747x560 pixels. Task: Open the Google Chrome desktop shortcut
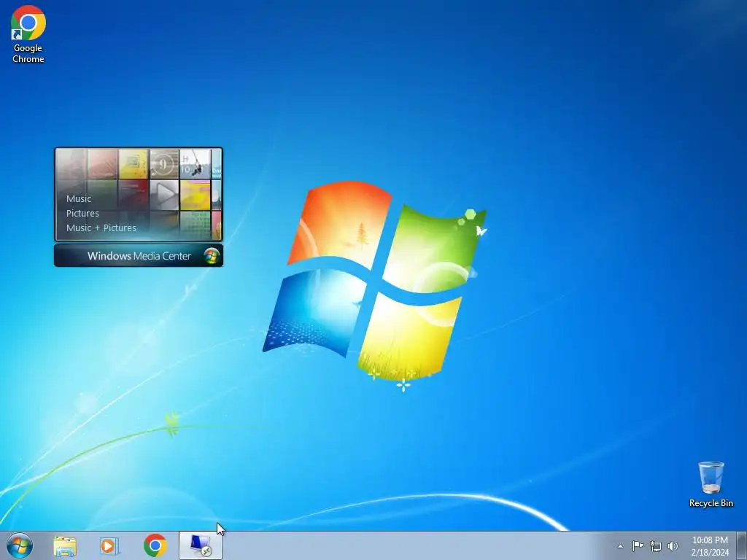coord(28,34)
